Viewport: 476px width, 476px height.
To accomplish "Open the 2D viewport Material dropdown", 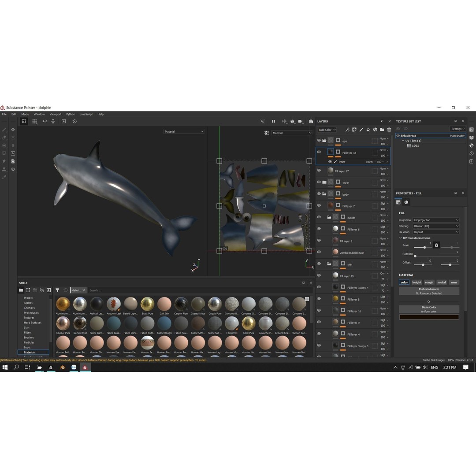I will 292,133.
